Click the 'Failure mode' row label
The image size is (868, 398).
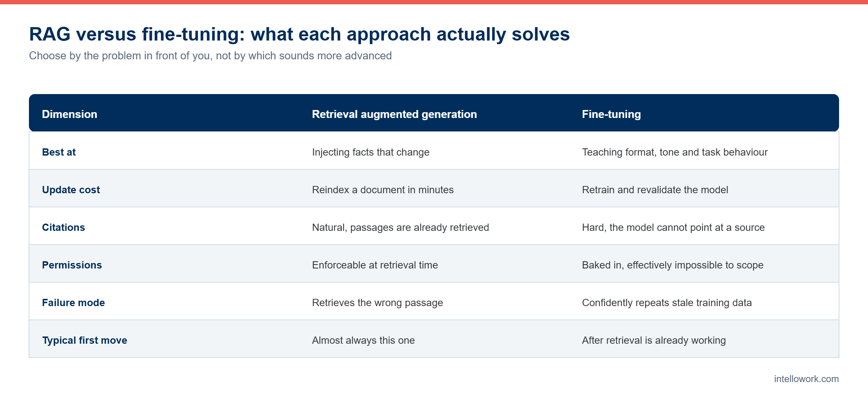pyautogui.click(x=73, y=303)
